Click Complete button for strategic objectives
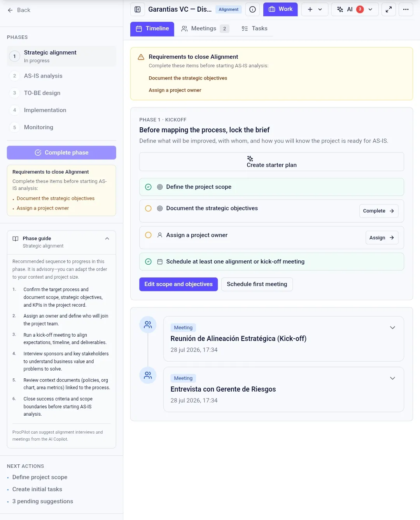The width and height of the screenshot is (420, 520). [x=379, y=211]
